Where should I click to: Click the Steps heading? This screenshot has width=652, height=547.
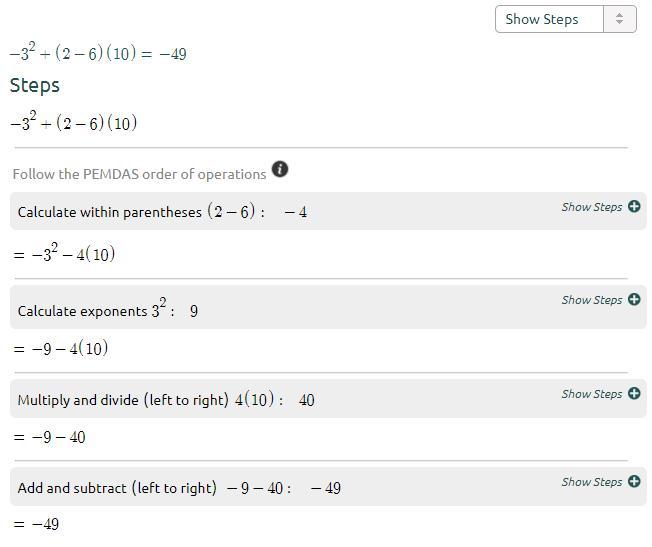35,86
